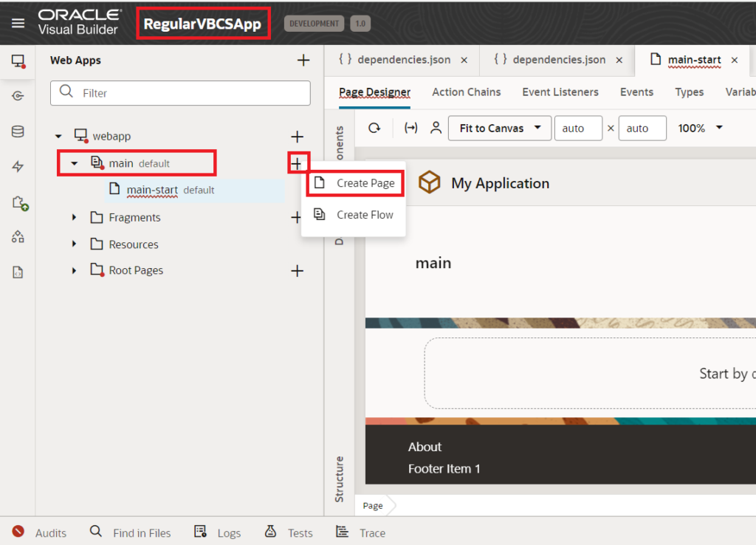Select Create Flow from the context menu
Viewport: 756px width, 545px height.
click(x=364, y=216)
